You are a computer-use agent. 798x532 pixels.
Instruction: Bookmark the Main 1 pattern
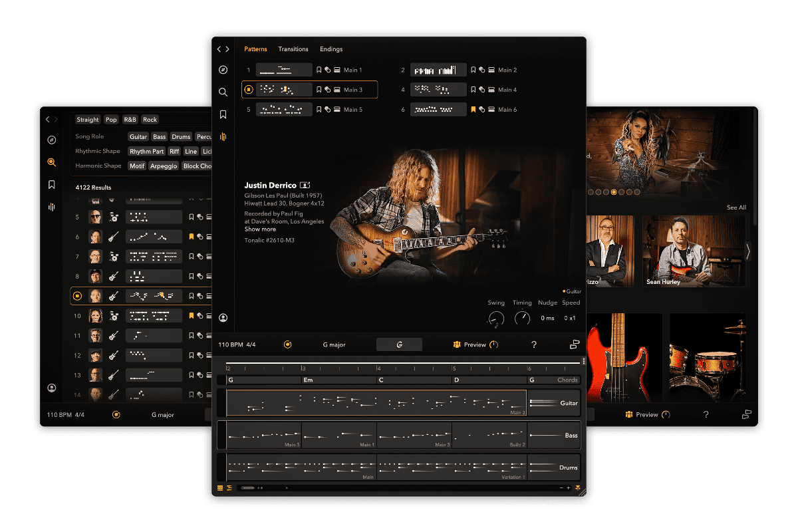[319, 70]
